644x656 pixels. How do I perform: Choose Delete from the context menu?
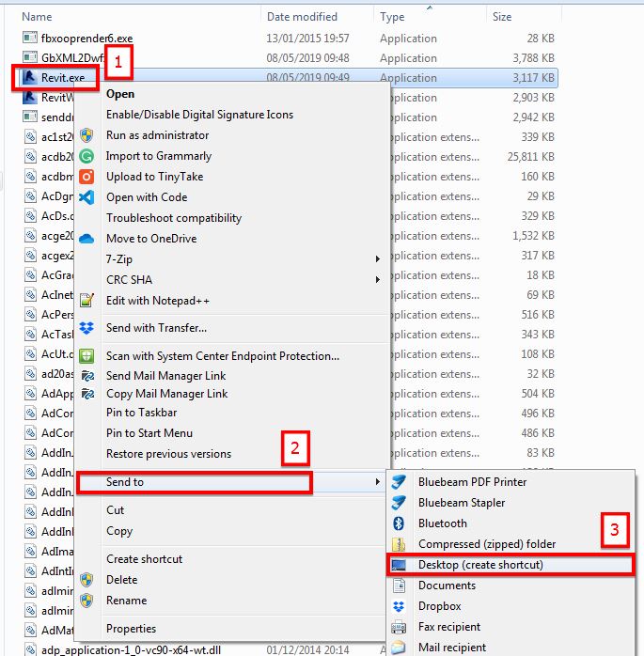pos(122,580)
